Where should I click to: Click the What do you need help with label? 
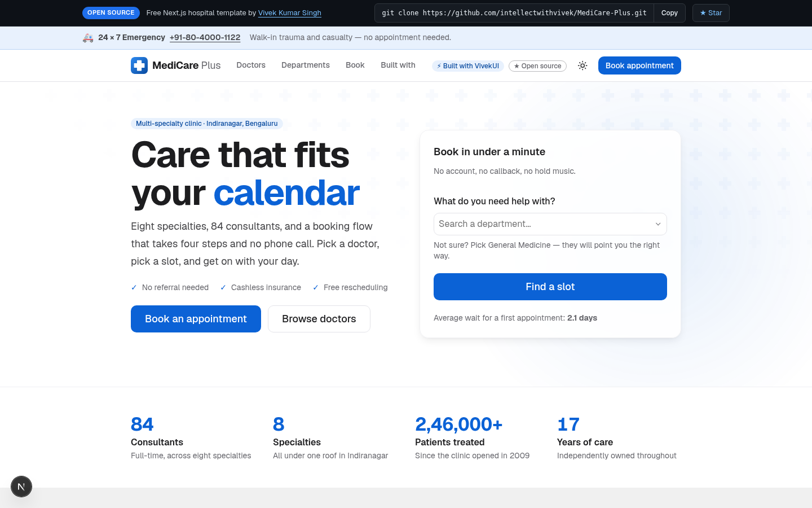point(495,201)
